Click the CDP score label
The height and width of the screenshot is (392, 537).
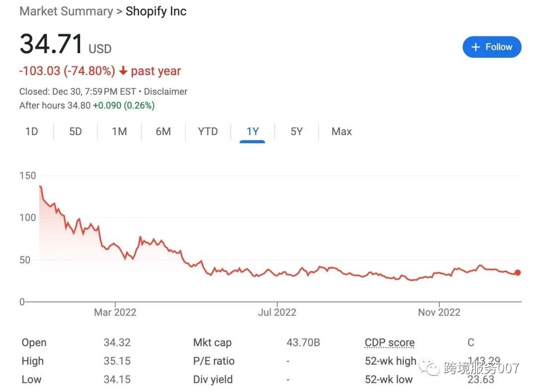point(389,342)
